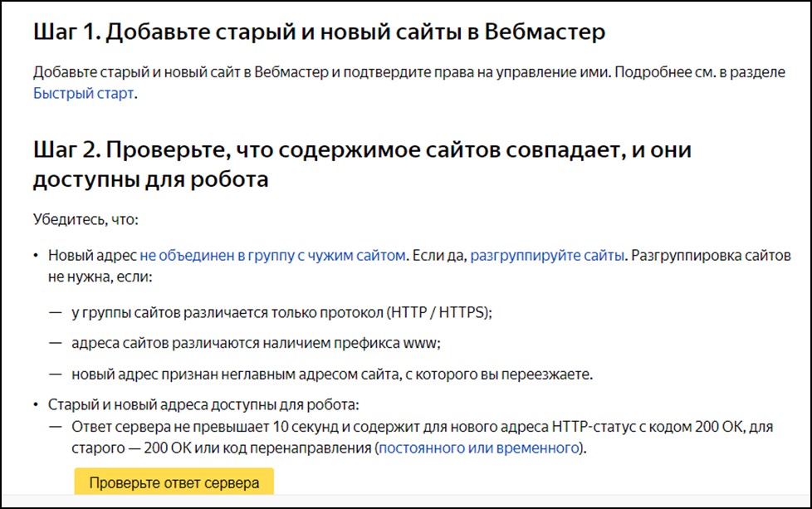This screenshot has height=509, width=812.
Task: Select the list item about HTTP / HTTPS protocol
Action: coord(281,312)
